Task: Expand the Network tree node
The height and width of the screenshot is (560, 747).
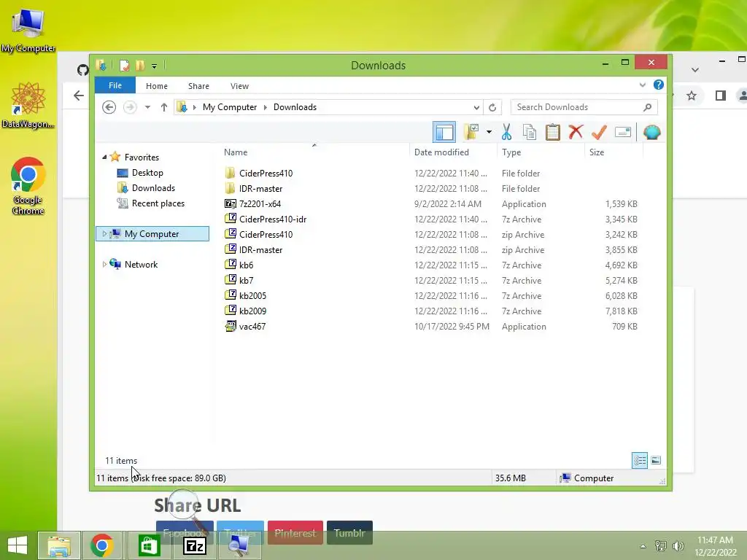Action: click(x=104, y=264)
